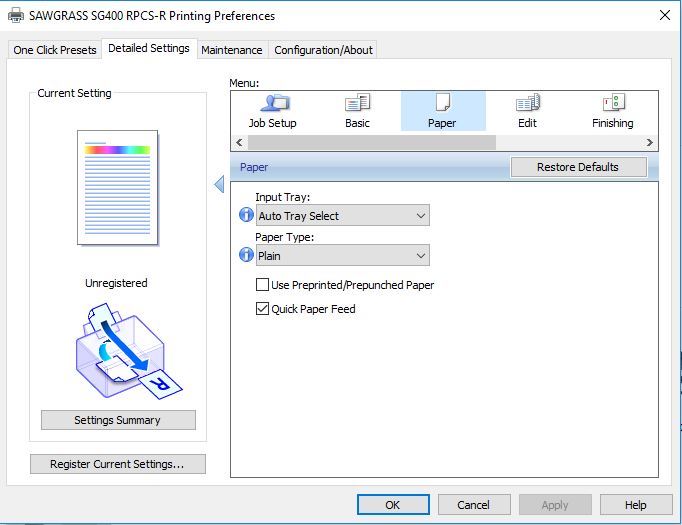Click the menu scrollbar left arrow
This screenshot has width=682, height=525.
click(239, 143)
